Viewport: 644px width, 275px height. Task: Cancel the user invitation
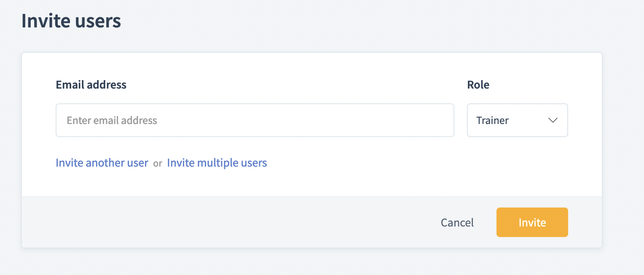[x=457, y=222]
